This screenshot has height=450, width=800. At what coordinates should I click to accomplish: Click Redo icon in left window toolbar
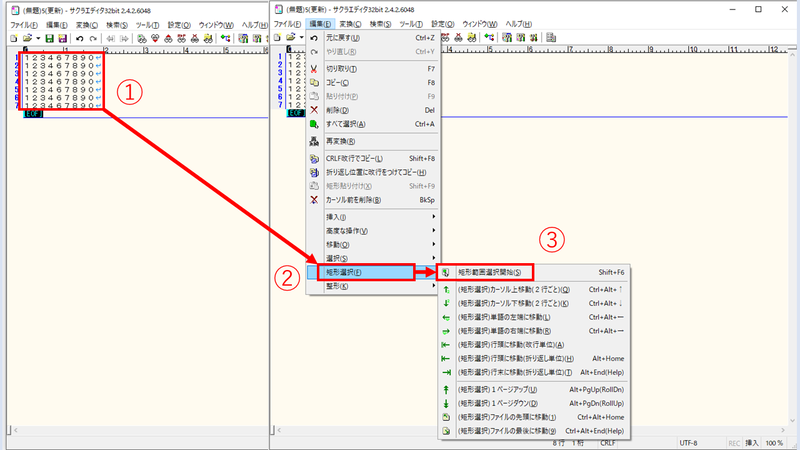pos(93,38)
